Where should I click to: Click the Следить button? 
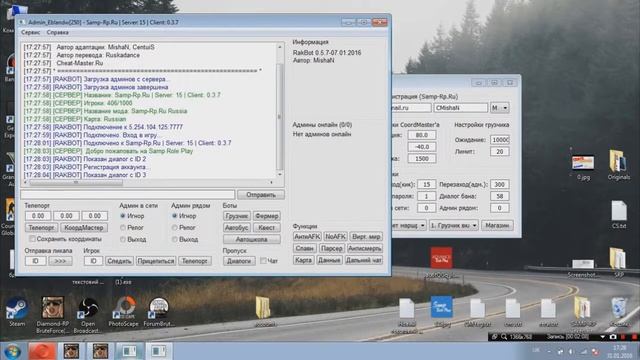coord(119,261)
